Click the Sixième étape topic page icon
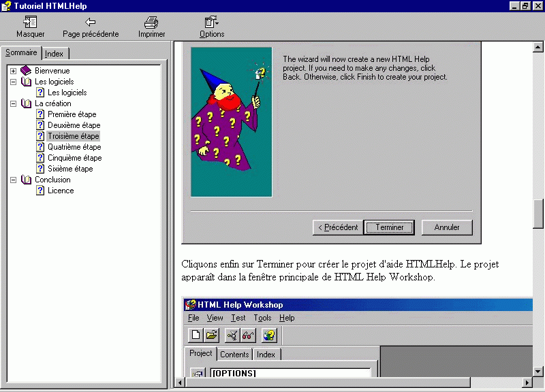The height and width of the screenshot is (392, 545). pos(40,168)
